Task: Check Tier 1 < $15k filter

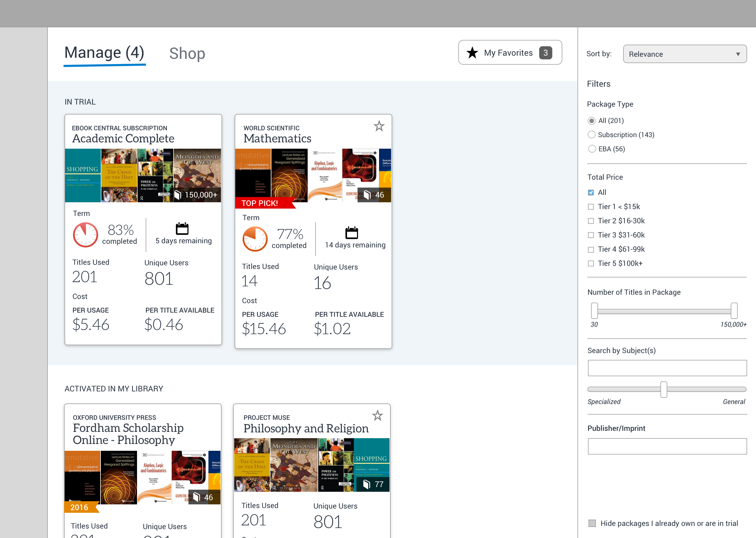Action: [591, 207]
